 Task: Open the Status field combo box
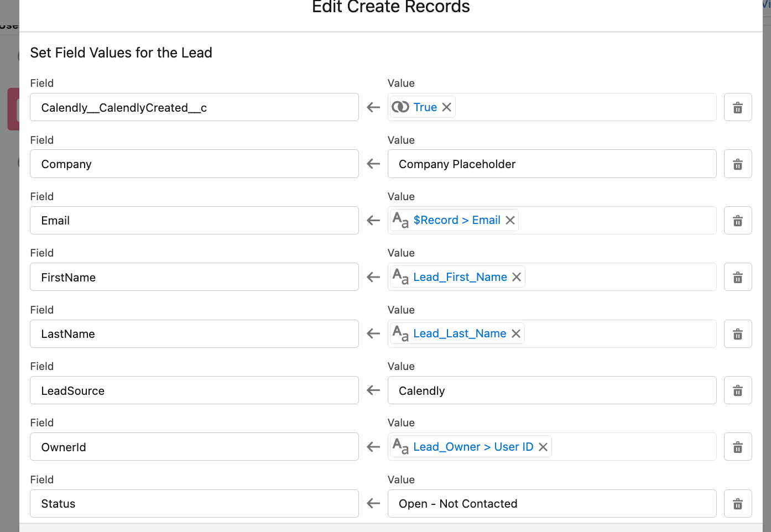[194, 504]
